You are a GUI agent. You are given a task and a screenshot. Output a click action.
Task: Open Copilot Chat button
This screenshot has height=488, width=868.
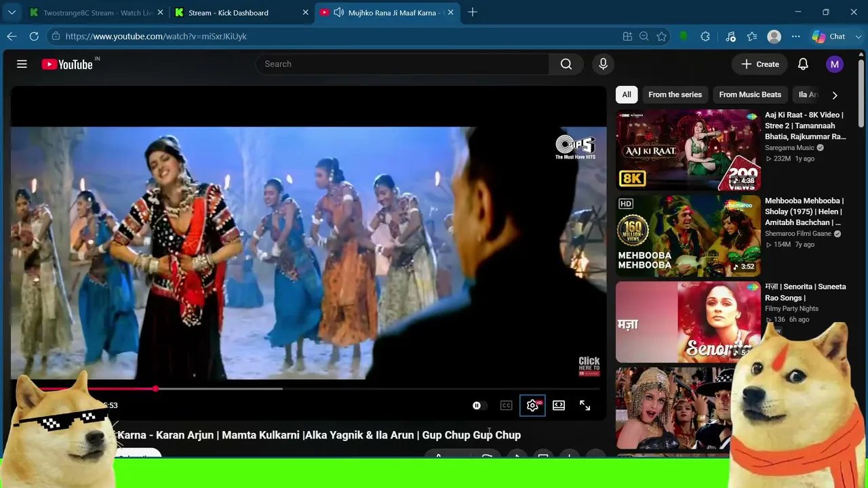(829, 37)
